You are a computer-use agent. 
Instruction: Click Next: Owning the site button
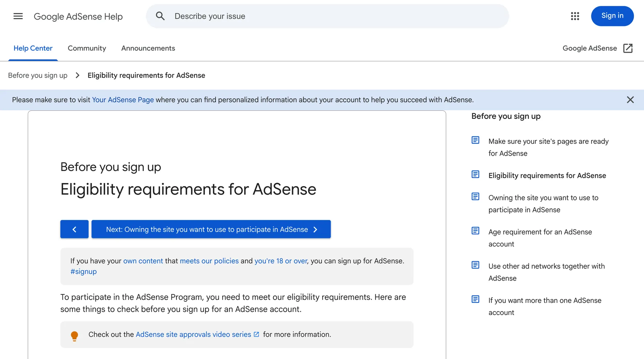[211, 229]
